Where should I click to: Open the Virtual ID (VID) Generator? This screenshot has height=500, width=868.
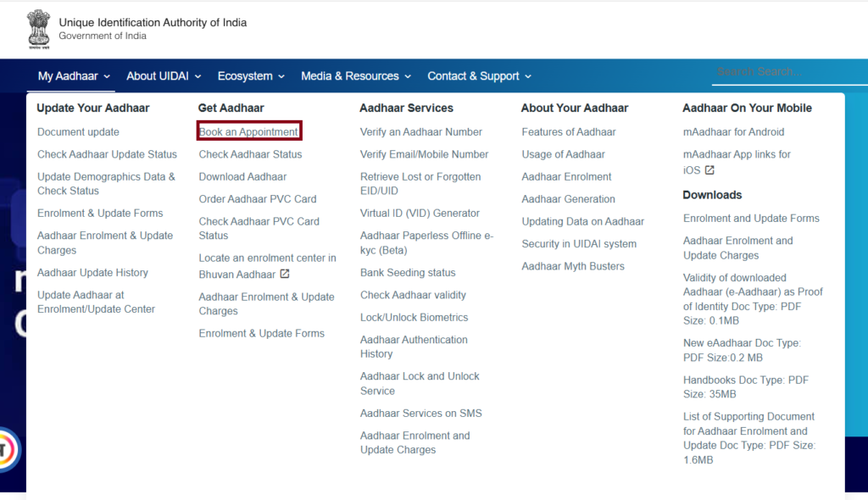tap(420, 214)
